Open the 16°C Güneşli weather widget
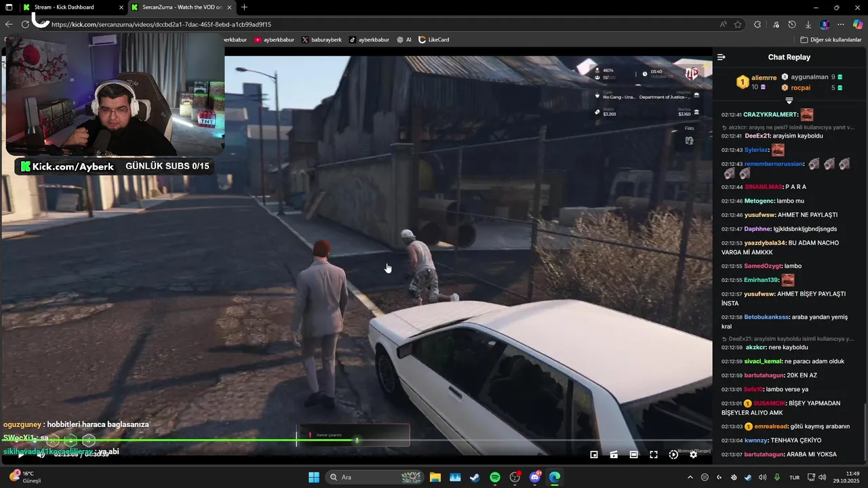 point(26,477)
